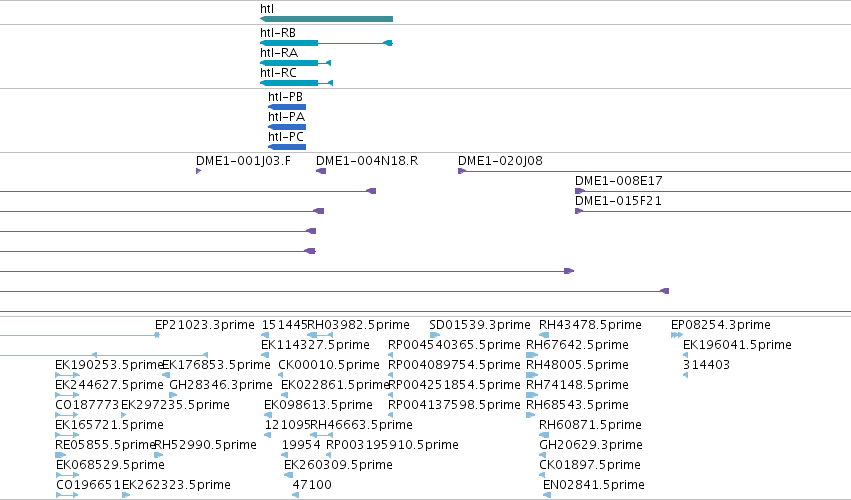
Task: Select the GH28346.3prime label
Action: (x=221, y=385)
